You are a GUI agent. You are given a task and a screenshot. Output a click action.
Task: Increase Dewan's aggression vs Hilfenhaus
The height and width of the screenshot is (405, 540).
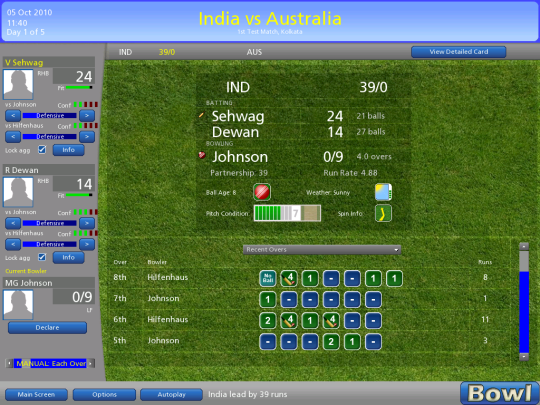click(x=87, y=244)
